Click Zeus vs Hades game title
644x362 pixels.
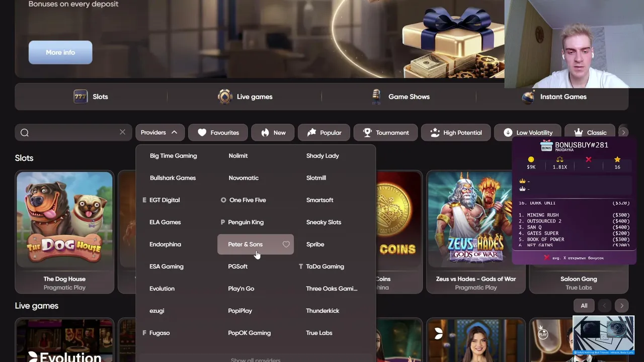coord(476,279)
